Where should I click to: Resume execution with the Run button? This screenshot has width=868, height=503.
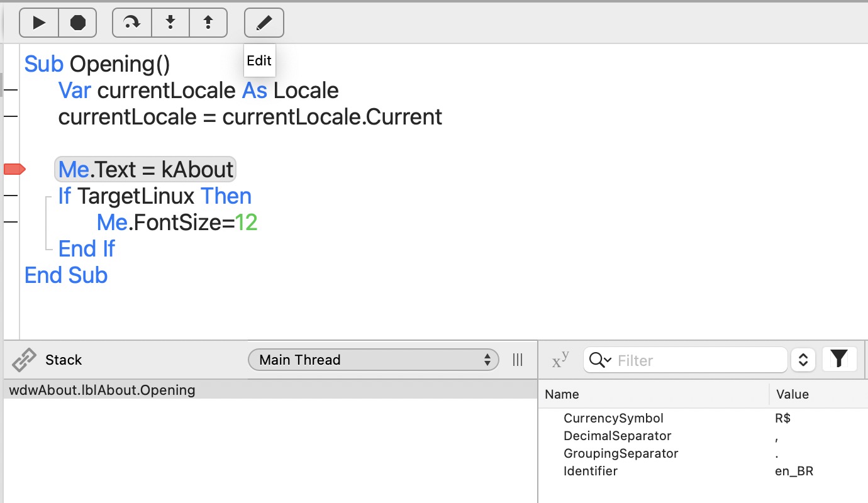point(39,23)
